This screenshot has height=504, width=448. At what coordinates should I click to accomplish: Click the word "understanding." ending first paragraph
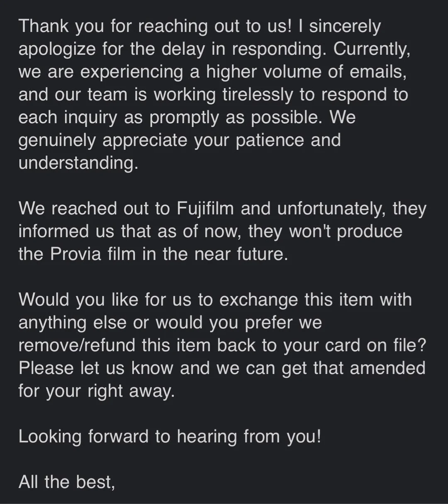(x=78, y=163)
